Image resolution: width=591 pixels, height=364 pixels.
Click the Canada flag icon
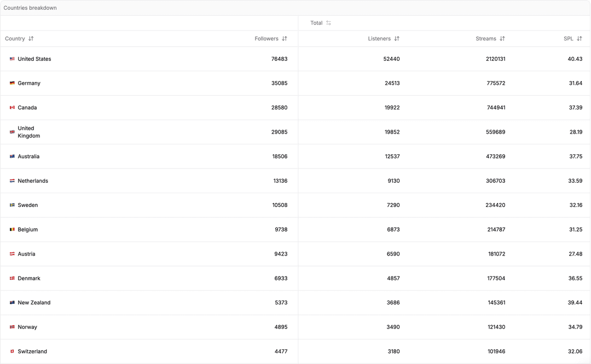(11, 107)
